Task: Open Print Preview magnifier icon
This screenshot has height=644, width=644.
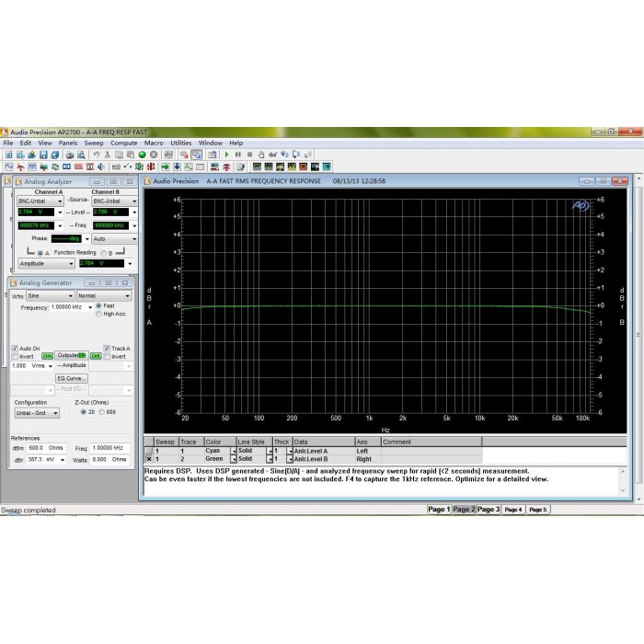Action: click(x=81, y=155)
